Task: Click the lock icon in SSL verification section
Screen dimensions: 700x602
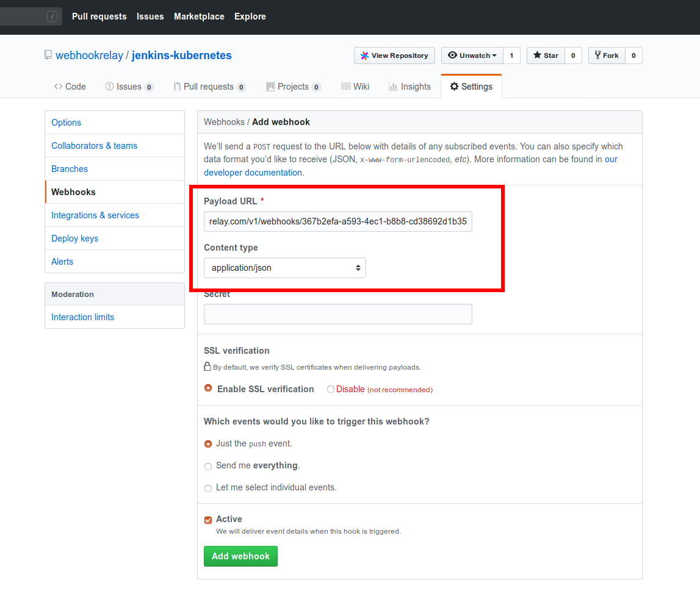Action: [208, 366]
